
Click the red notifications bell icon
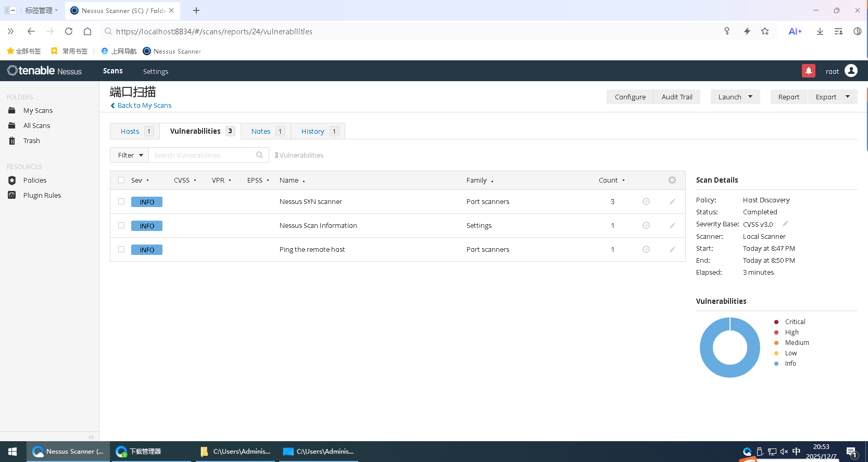tap(808, 71)
